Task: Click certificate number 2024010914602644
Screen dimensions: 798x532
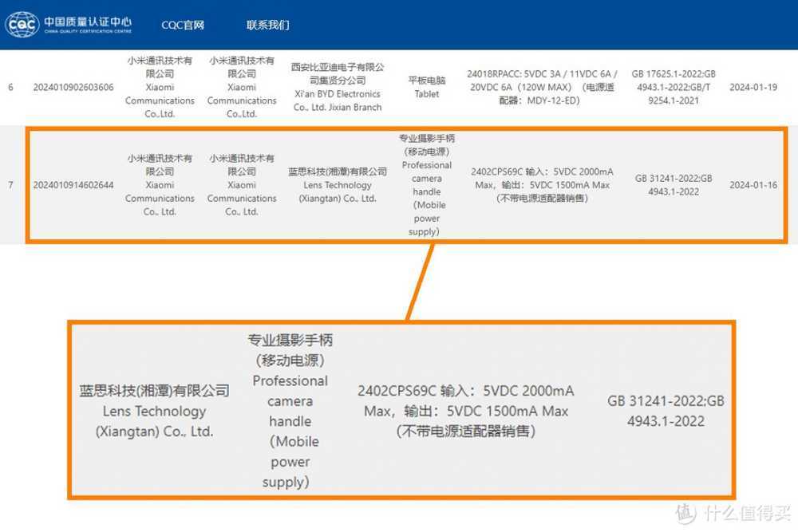Action: [73, 185]
